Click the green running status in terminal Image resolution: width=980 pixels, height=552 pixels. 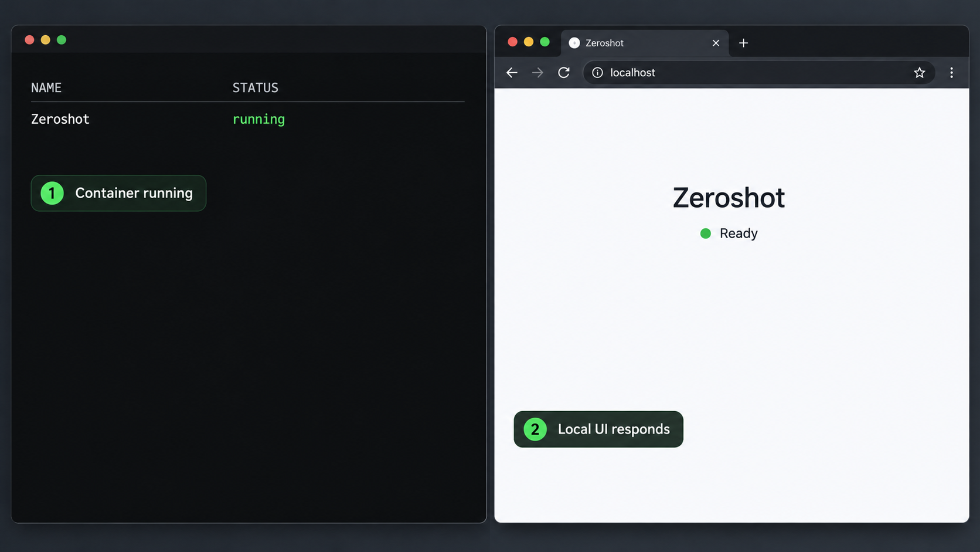[258, 120]
